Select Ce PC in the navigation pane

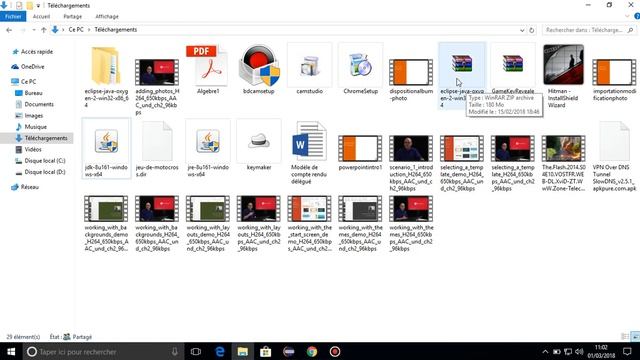[x=24, y=82]
